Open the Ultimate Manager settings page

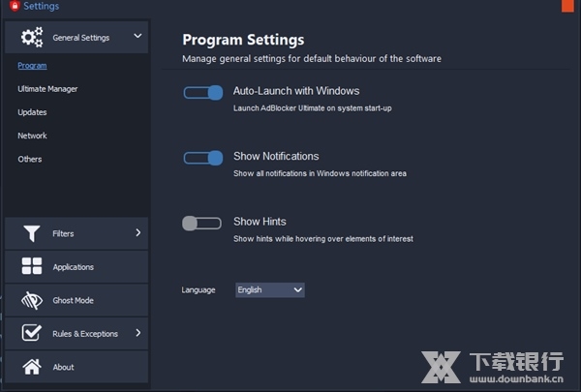click(x=47, y=89)
